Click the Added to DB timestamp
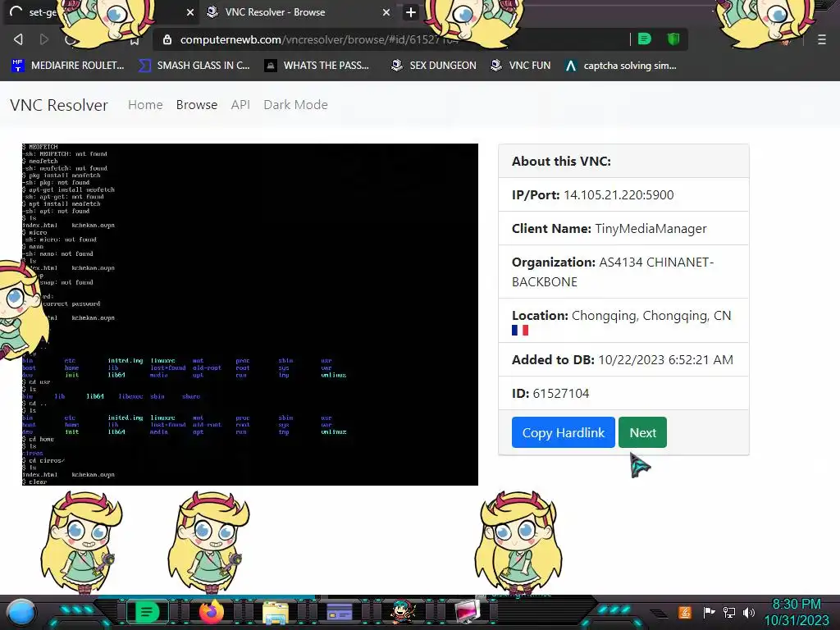Image resolution: width=840 pixels, height=630 pixels. [665, 360]
